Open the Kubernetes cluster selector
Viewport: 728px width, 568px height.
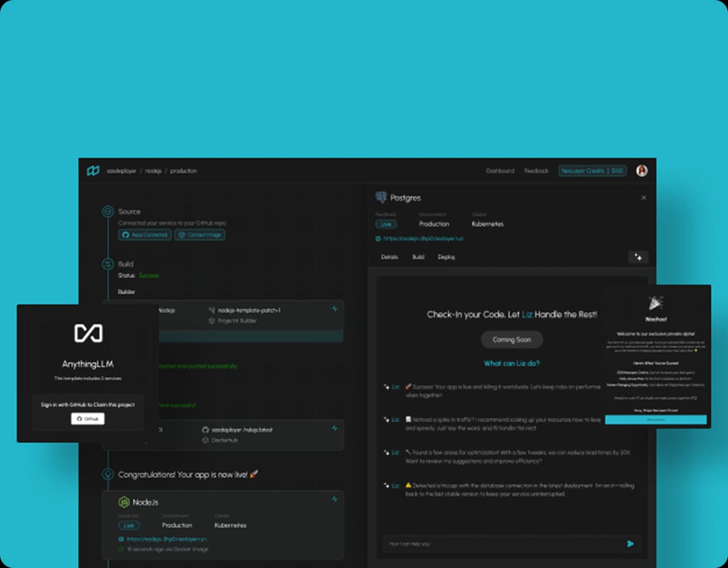click(x=487, y=224)
